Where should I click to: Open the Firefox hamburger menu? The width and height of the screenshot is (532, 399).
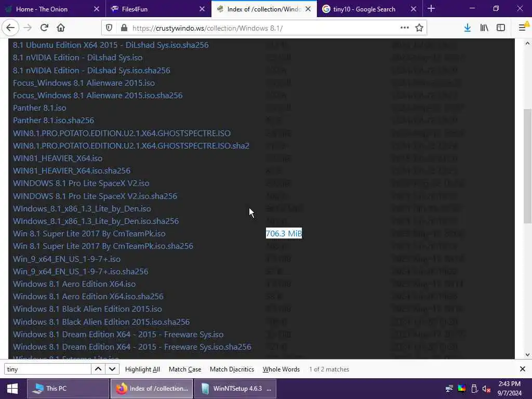(523, 28)
